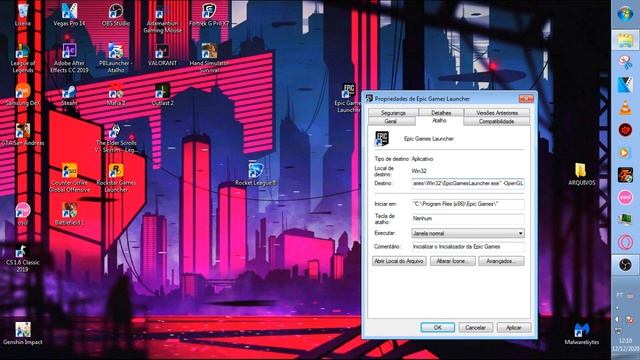Viewport: 640px width, 360px height.
Task: Select the Fortrek G Pro K7 shortcut
Action: [209, 15]
